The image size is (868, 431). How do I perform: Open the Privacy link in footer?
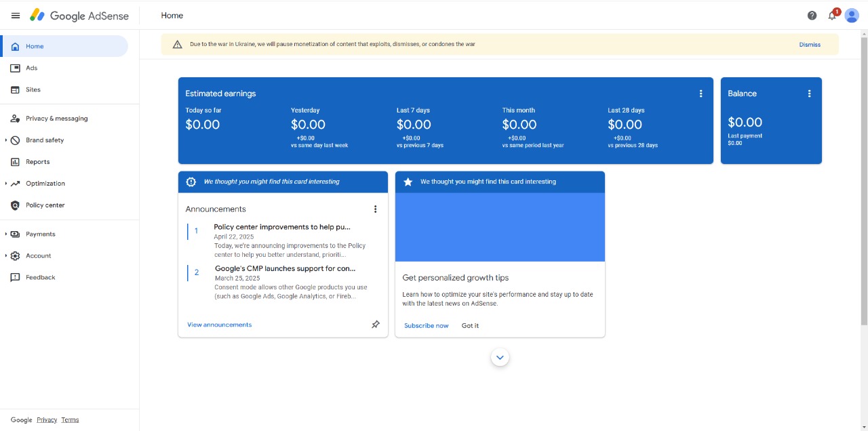(47, 420)
